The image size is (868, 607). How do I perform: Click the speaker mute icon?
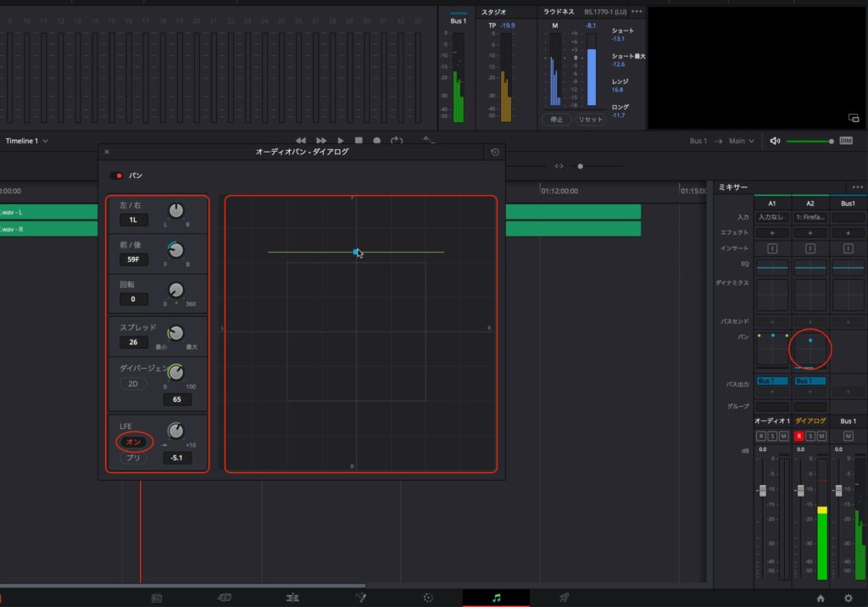(775, 141)
